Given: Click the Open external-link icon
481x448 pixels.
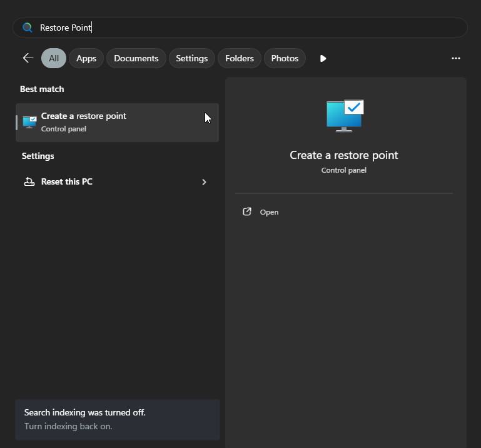Looking at the screenshot, I should (x=247, y=211).
